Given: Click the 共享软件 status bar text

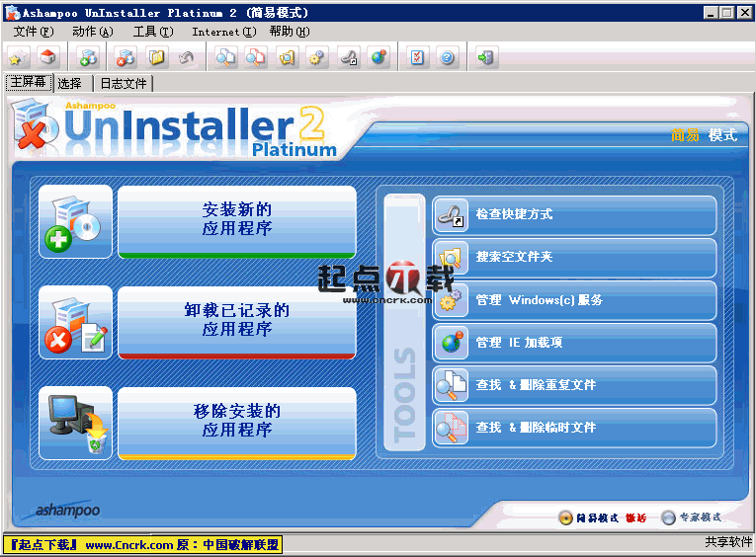Looking at the screenshot, I should click(728, 542).
